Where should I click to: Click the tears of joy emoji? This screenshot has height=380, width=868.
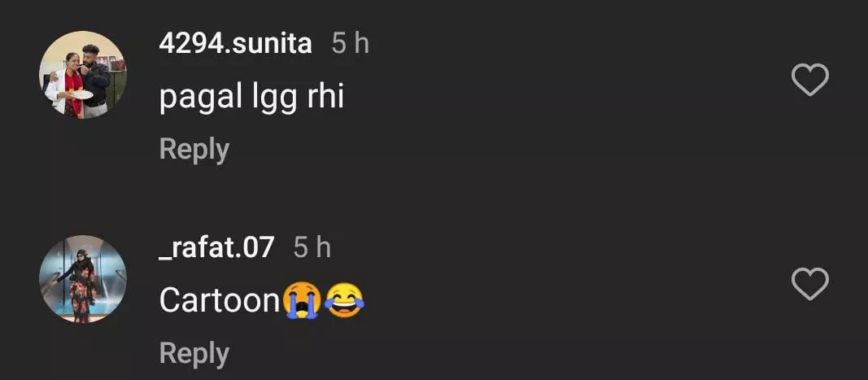point(344,301)
